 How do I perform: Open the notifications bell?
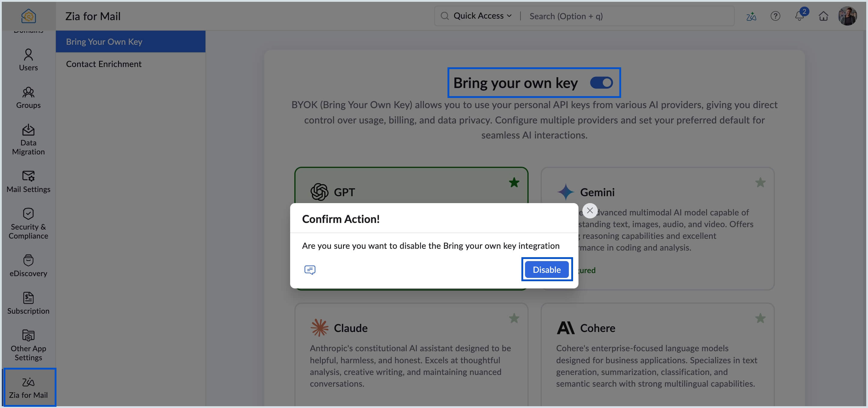click(799, 16)
